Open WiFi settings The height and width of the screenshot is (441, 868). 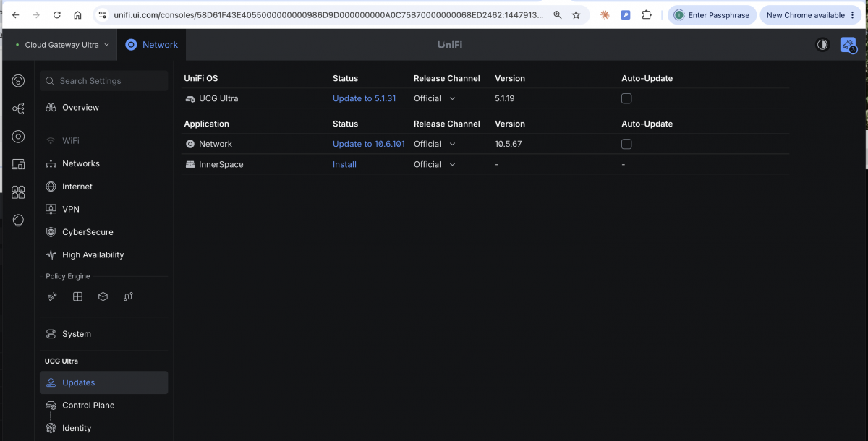pyautogui.click(x=103, y=140)
